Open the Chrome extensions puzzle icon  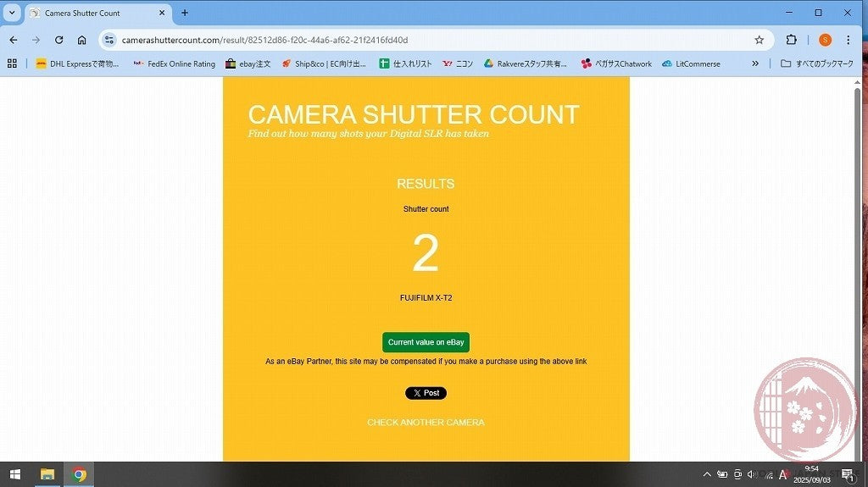tap(791, 40)
